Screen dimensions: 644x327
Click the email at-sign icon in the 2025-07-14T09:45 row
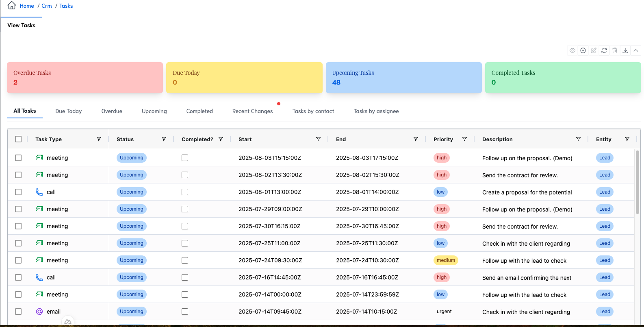39,312
